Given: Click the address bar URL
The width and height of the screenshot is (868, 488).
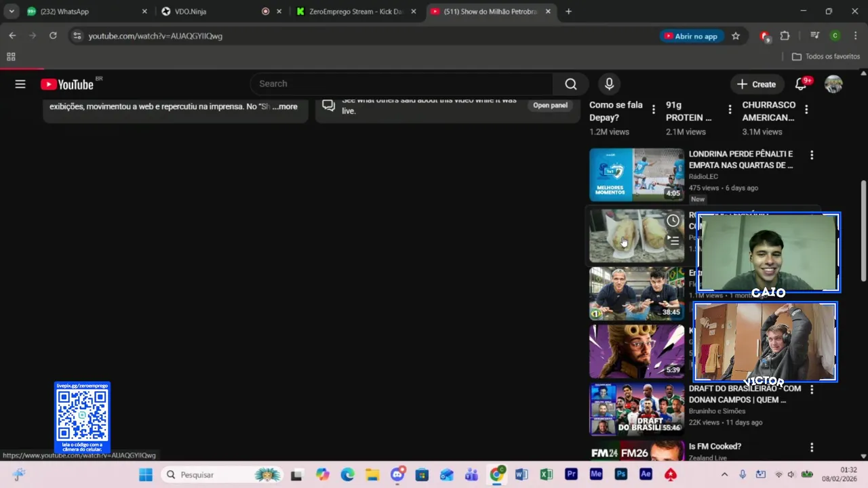Looking at the screenshot, I should pyautogui.click(x=155, y=36).
